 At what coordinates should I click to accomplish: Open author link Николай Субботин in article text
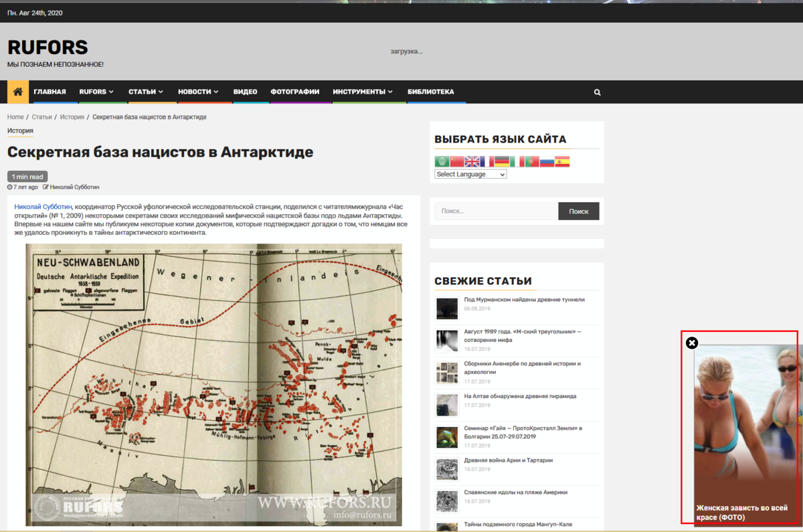(x=43, y=207)
